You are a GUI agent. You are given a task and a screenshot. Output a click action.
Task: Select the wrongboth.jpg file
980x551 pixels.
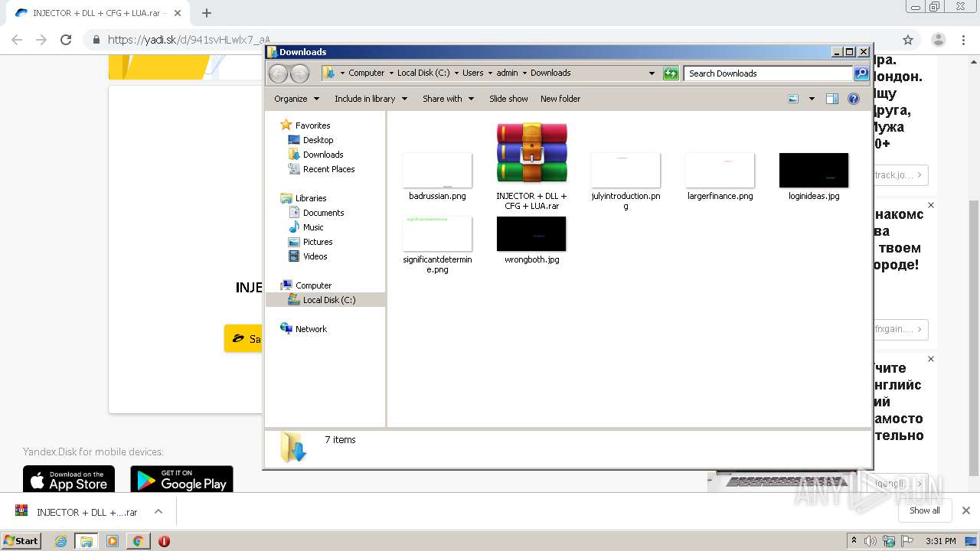pos(531,233)
